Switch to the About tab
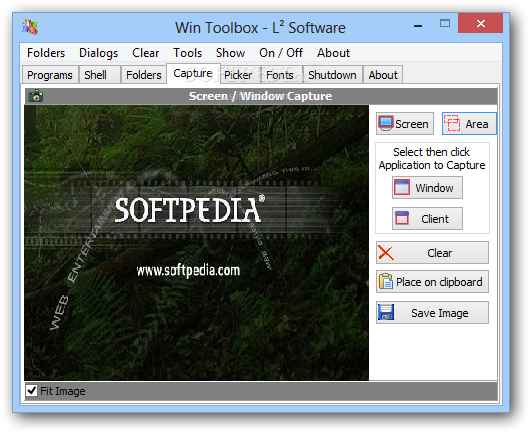The width and height of the screenshot is (530, 433). pyautogui.click(x=383, y=75)
